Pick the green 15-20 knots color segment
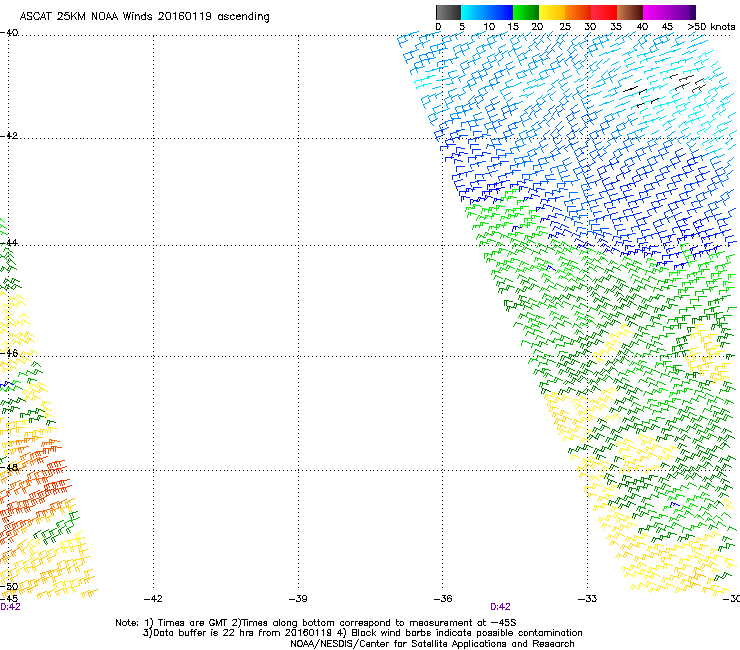 point(526,12)
